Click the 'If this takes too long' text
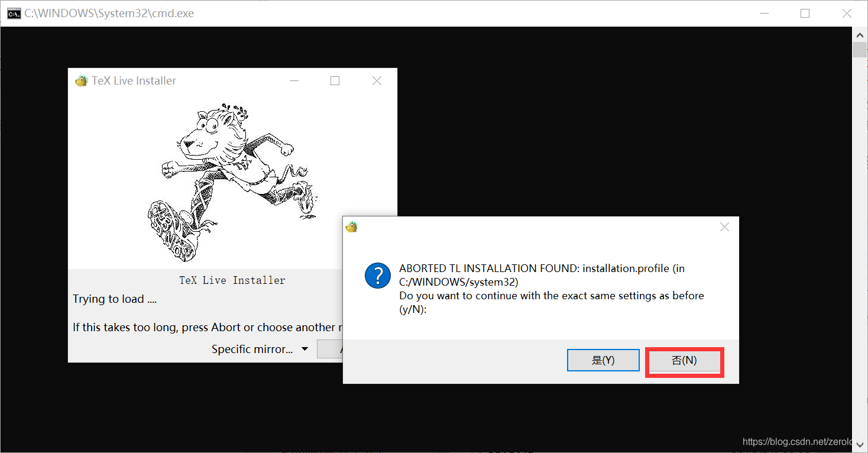 point(207,327)
